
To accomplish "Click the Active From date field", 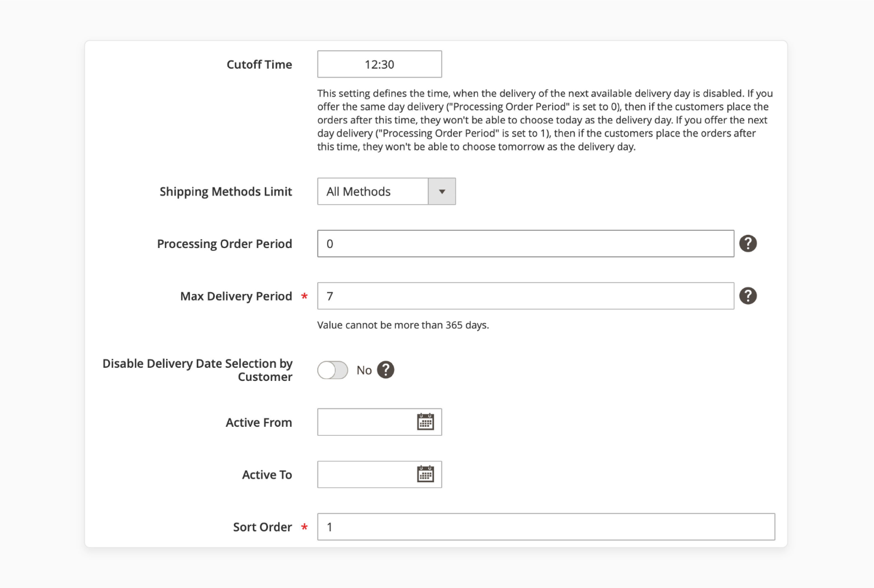I will [379, 422].
